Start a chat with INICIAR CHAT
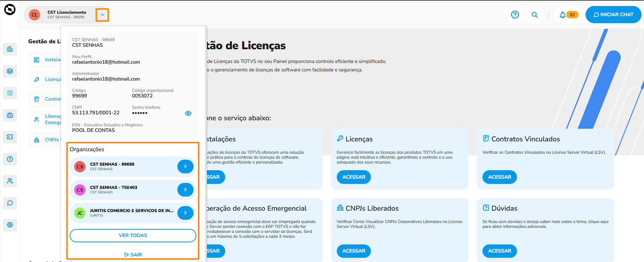 point(613,15)
